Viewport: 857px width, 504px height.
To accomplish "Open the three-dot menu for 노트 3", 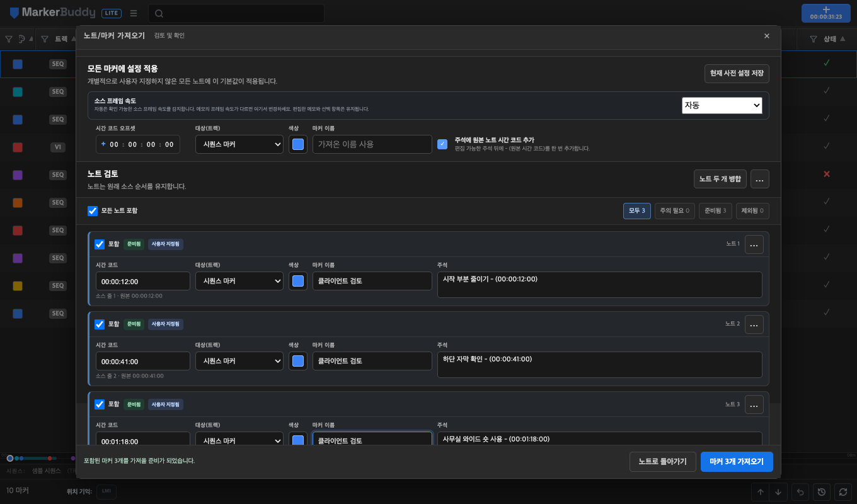I will [x=754, y=404].
